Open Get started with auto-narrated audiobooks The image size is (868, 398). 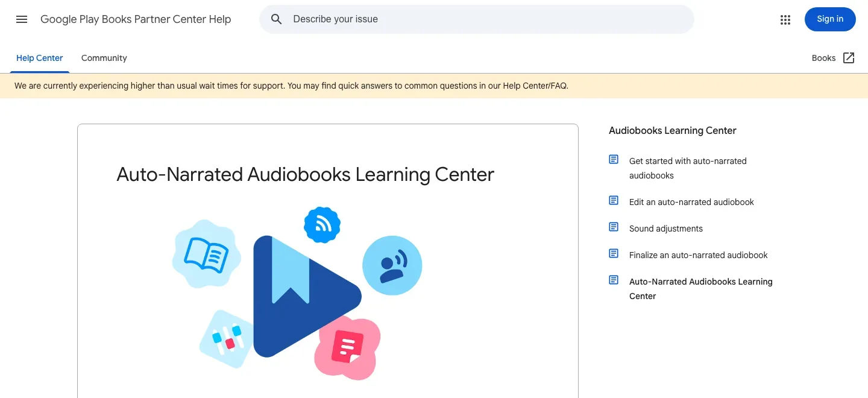point(688,168)
